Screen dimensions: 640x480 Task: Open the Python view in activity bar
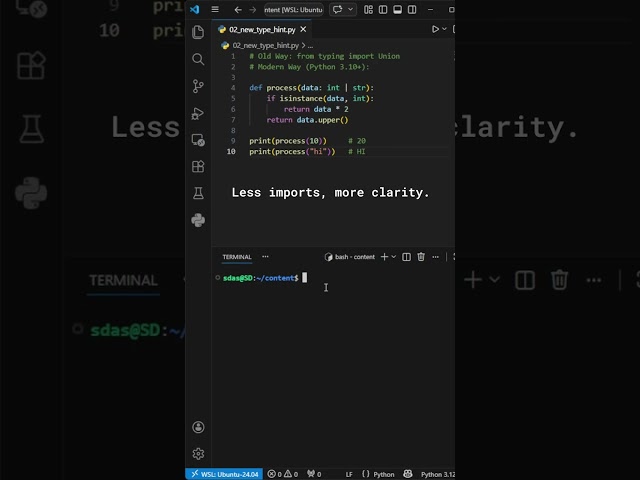pos(198,220)
